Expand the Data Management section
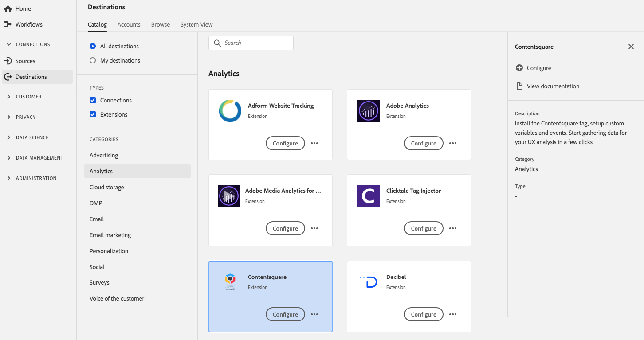The image size is (644, 340). tap(9, 158)
